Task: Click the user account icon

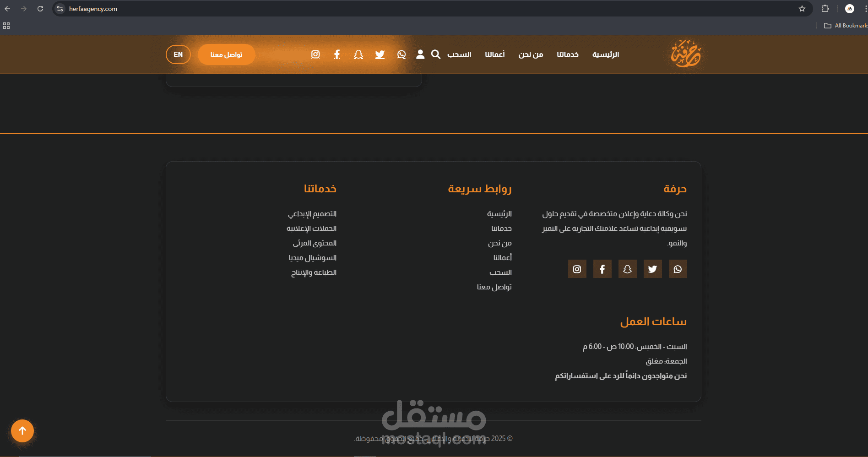Action: [x=420, y=54]
